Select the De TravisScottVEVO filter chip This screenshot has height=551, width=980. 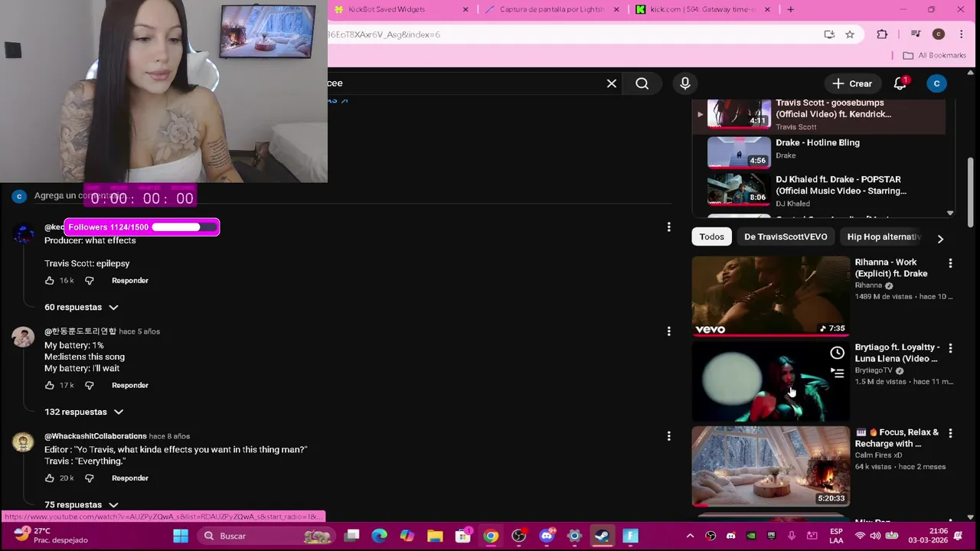tap(786, 236)
